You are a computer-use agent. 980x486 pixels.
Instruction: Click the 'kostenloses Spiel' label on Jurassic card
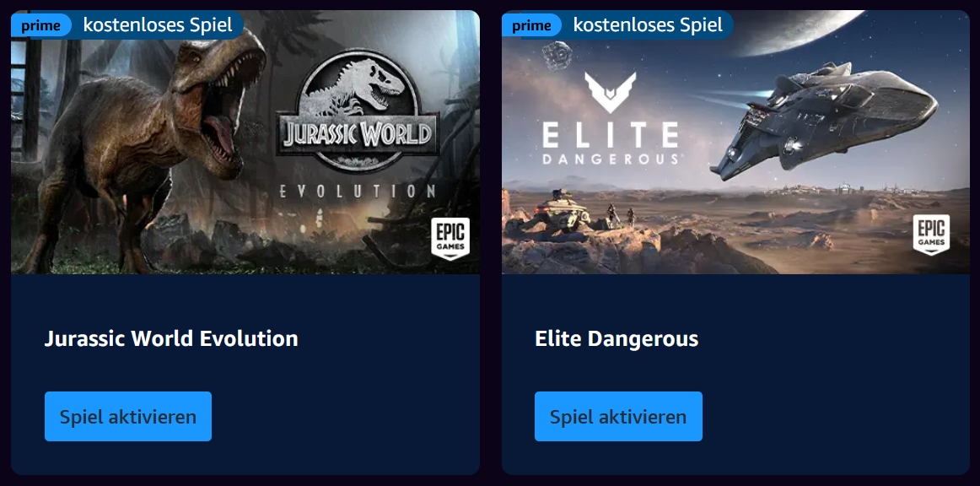158,25
